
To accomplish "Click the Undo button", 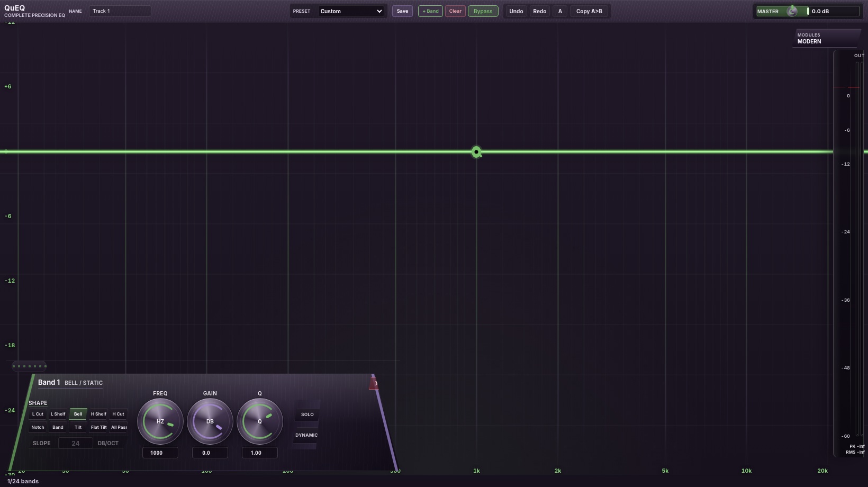I will coord(516,11).
